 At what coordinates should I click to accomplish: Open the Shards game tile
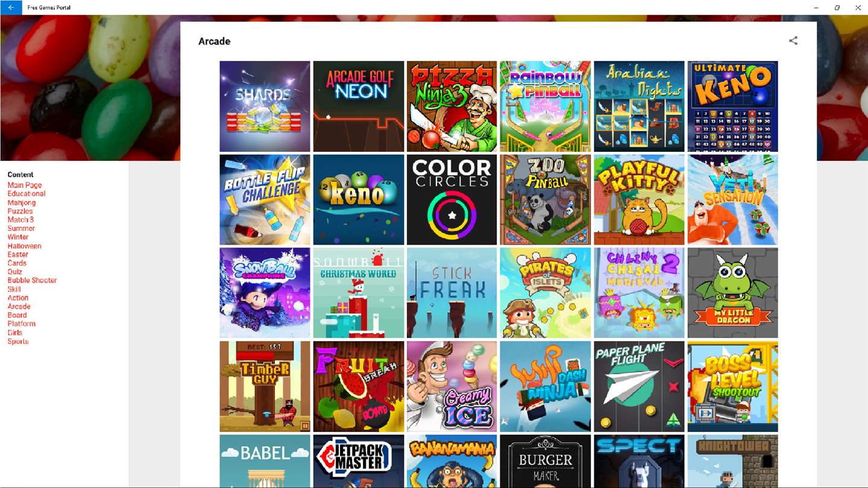[265, 106]
